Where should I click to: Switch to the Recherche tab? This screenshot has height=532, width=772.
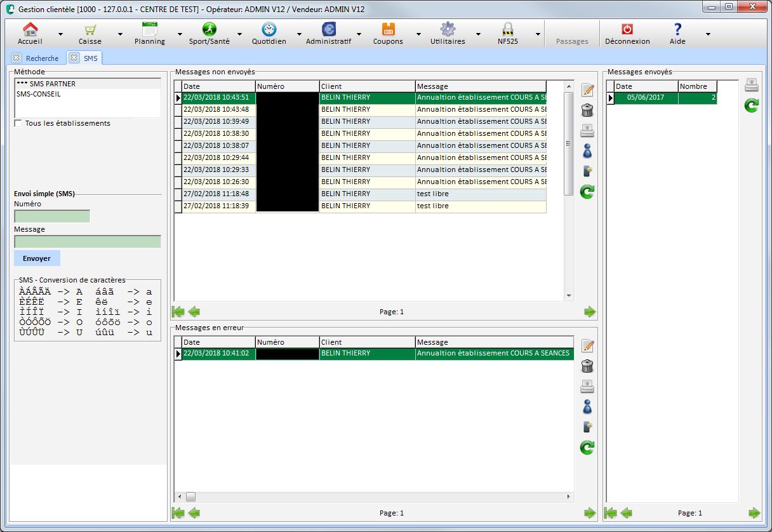tap(42, 58)
